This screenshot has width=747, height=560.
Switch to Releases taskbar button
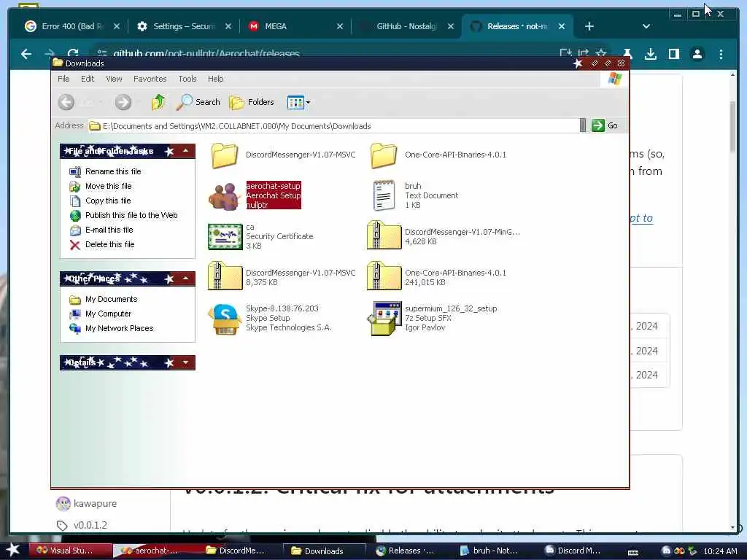(x=406, y=551)
